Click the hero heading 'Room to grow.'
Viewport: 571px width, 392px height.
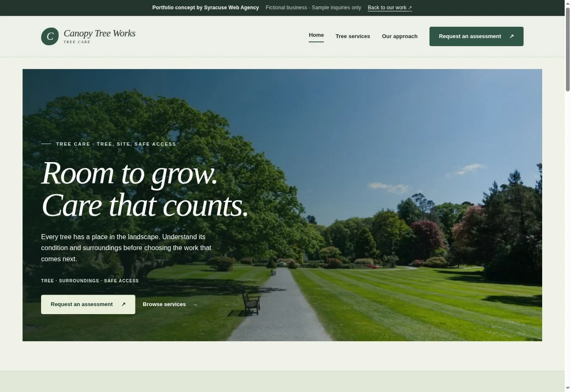[130, 173]
